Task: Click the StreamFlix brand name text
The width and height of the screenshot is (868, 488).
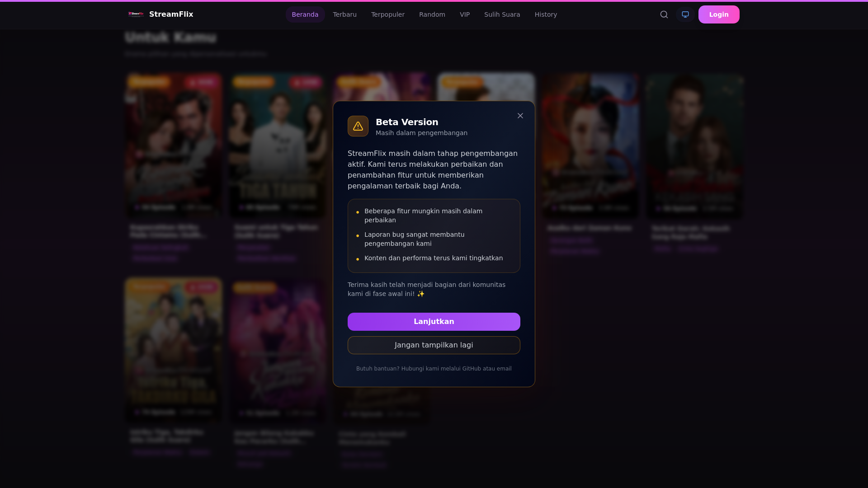Action: pos(171,14)
